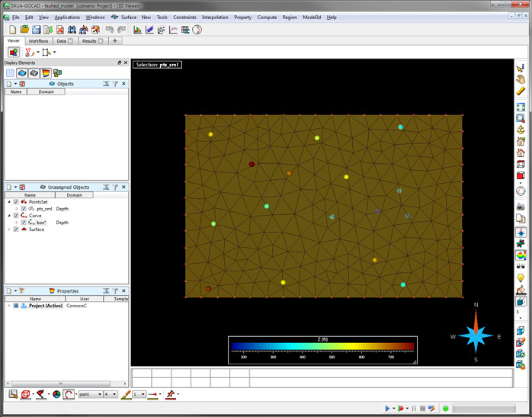Open the spreadsheet grid toolbar icon
Image resolution: width=532 pixels, height=417 pixels.
tap(185, 30)
